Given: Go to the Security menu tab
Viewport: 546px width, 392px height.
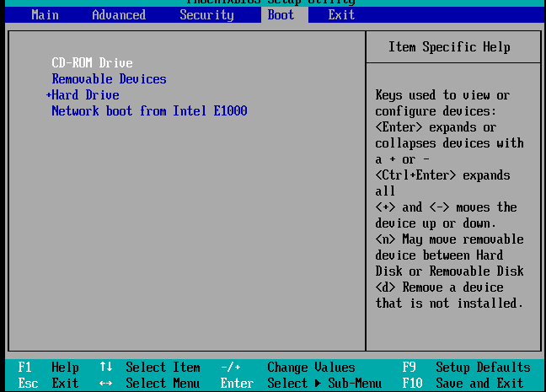Looking at the screenshot, I should [x=206, y=15].
